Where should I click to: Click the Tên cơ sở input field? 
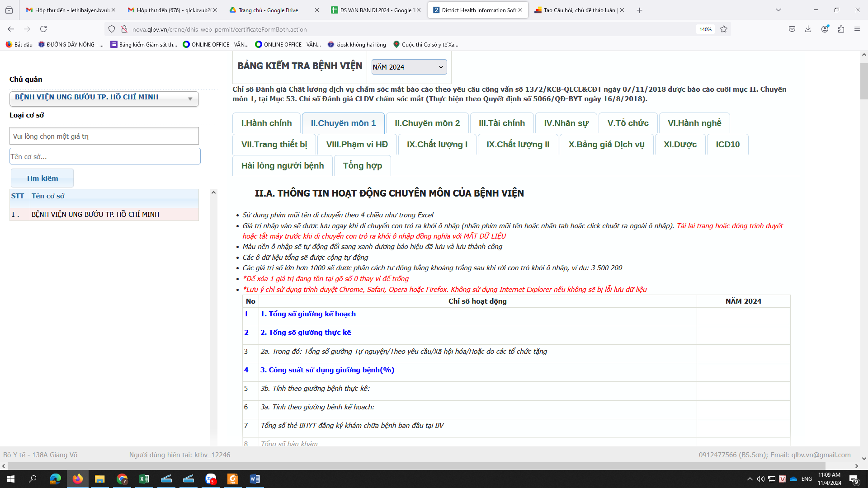105,156
